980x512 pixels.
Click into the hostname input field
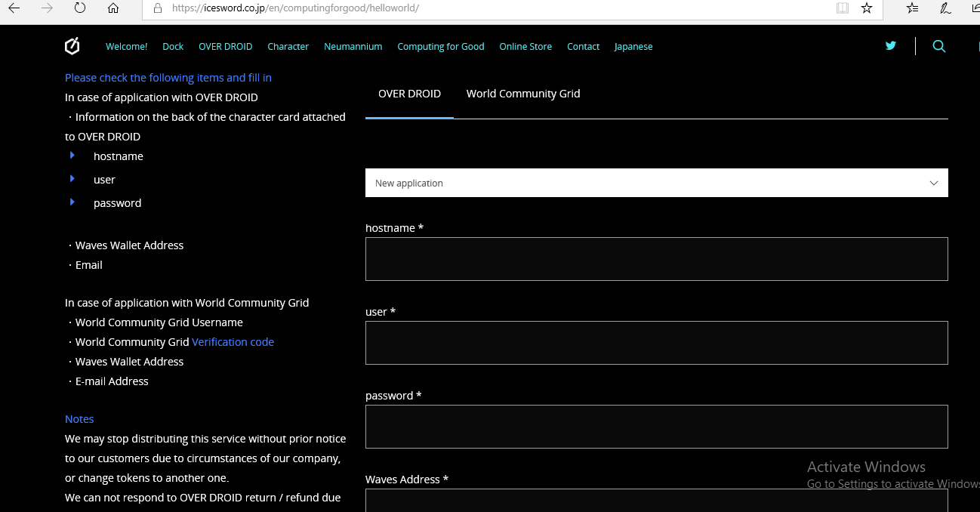coord(656,259)
